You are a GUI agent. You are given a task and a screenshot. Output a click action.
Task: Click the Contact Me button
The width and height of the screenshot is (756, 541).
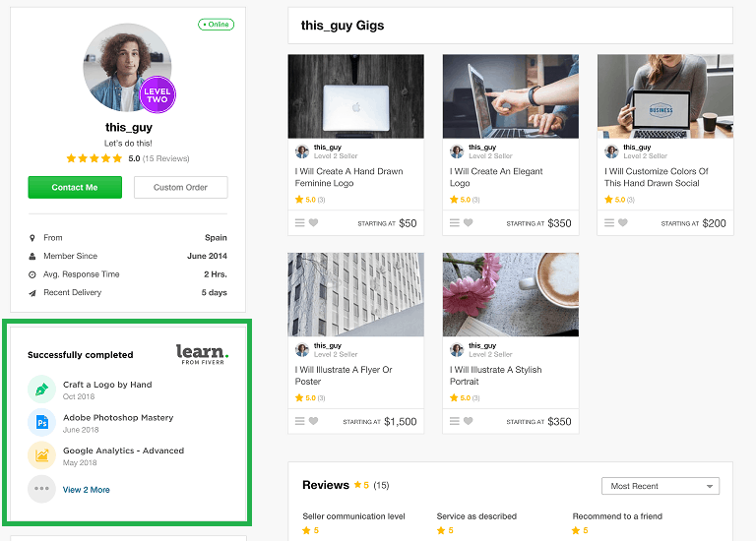coord(75,188)
